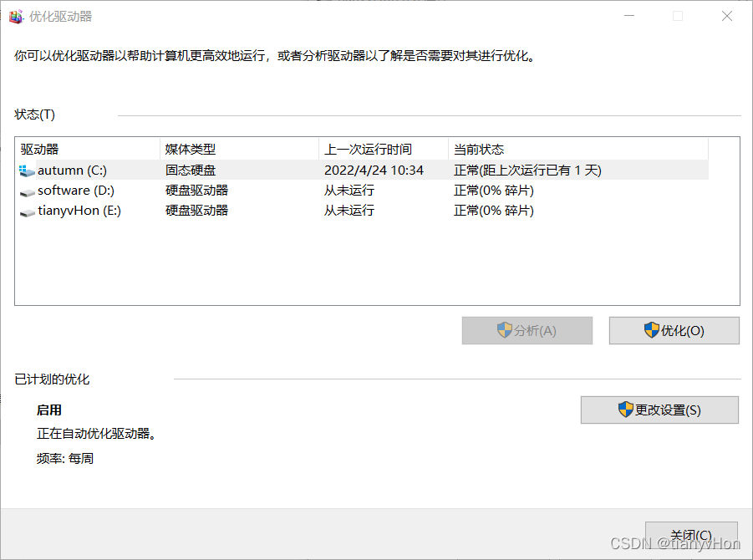
Task: Click 正常(0% 碎片) status for tianyvHon (E:)
Action: click(494, 211)
